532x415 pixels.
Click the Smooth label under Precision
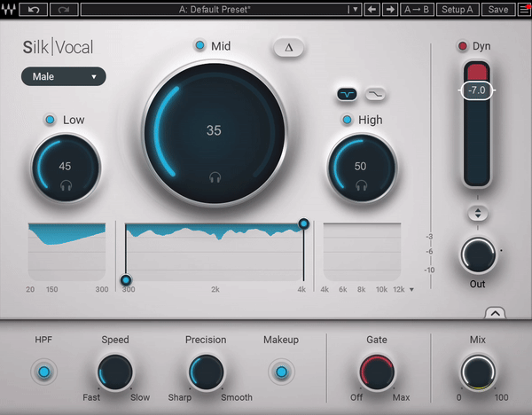pos(237,397)
